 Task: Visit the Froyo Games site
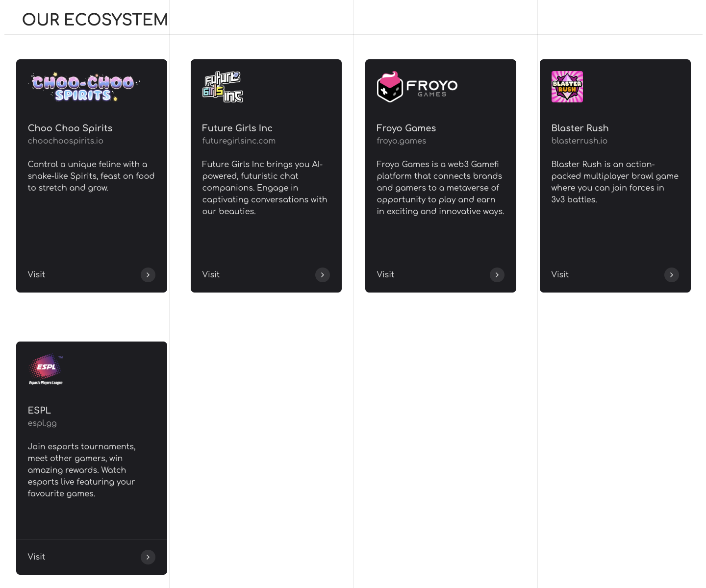pos(441,275)
